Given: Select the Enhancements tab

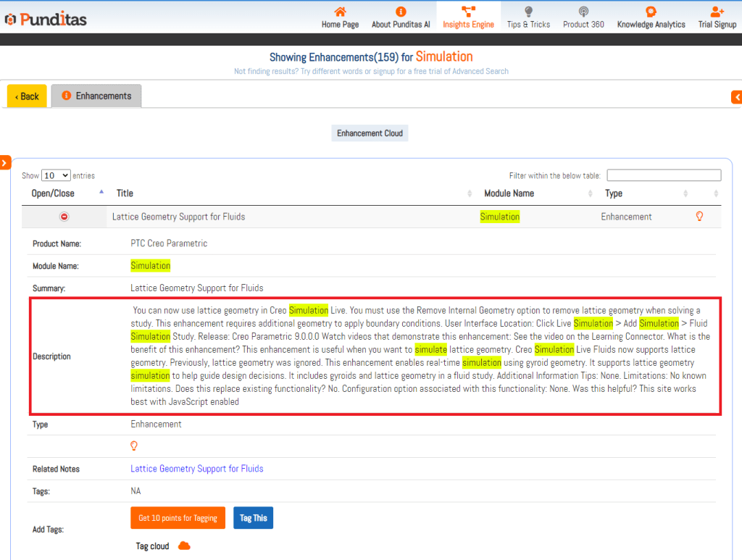Looking at the screenshot, I should (96, 96).
